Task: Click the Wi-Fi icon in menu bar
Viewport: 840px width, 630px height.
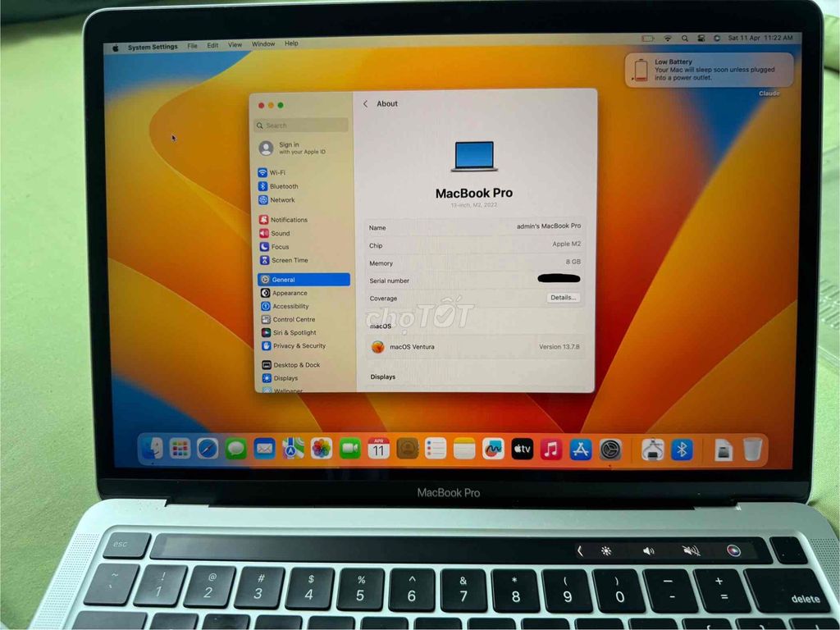Action: pyautogui.click(x=668, y=39)
